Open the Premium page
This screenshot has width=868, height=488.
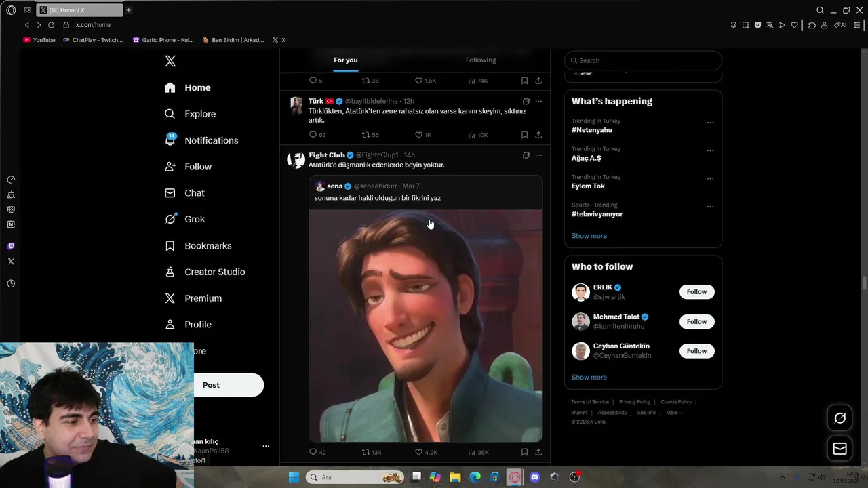[193, 298]
